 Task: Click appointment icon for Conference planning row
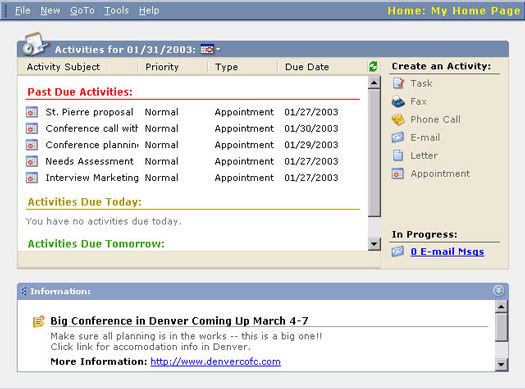(x=32, y=145)
